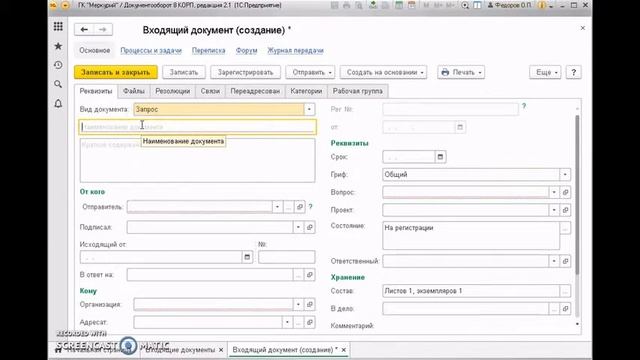Click Зарегистрировать button
The image size is (640, 360).
(245, 72)
